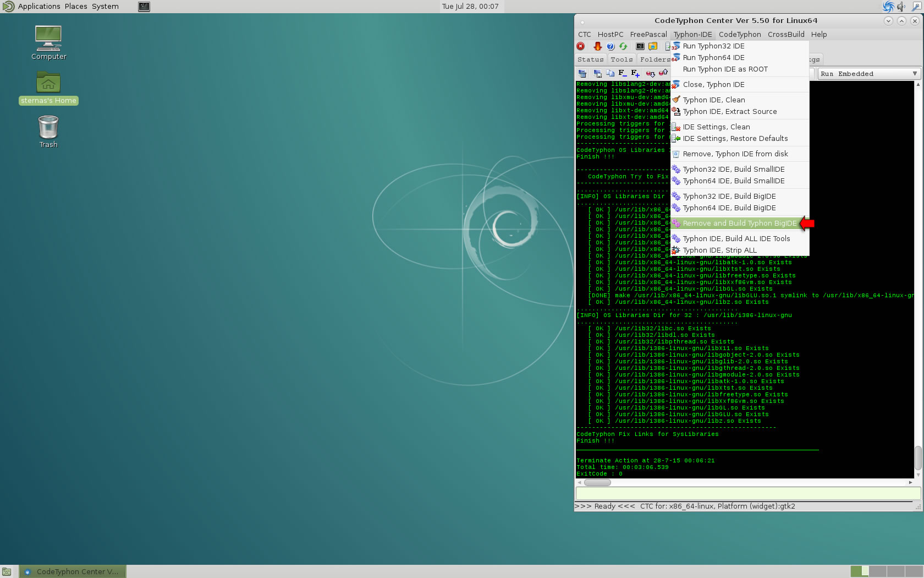Viewport: 924px width, 578px height.
Task: Open the Trash desktop icon
Action: 48,132
